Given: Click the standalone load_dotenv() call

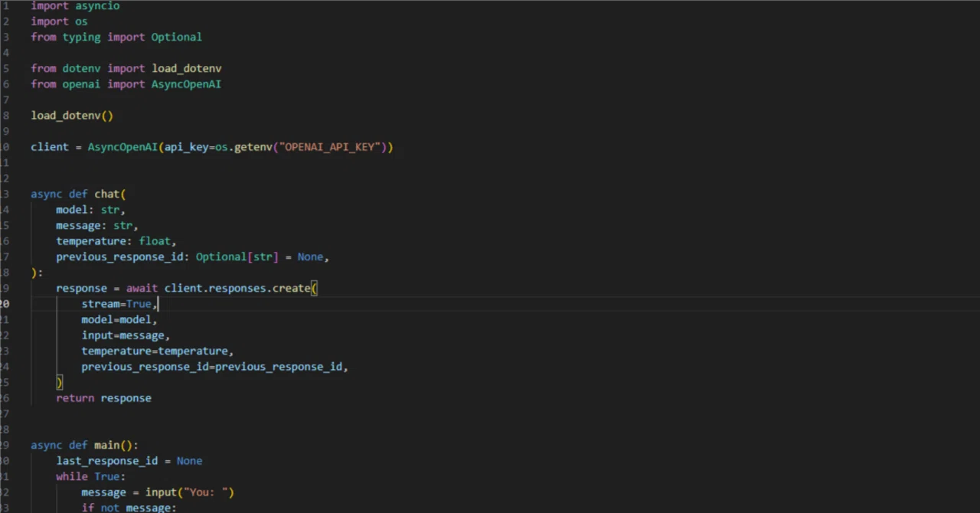Looking at the screenshot, I should tap(72, 116).
